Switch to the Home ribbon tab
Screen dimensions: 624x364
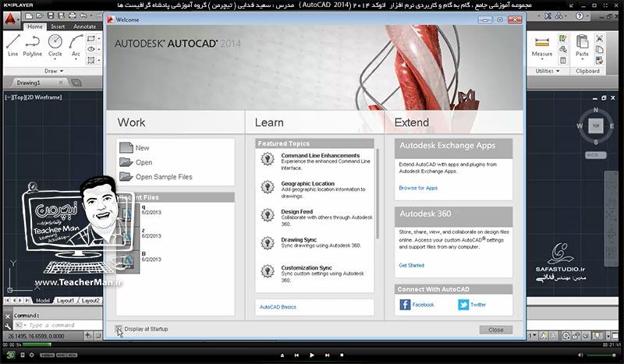[34, 27]
